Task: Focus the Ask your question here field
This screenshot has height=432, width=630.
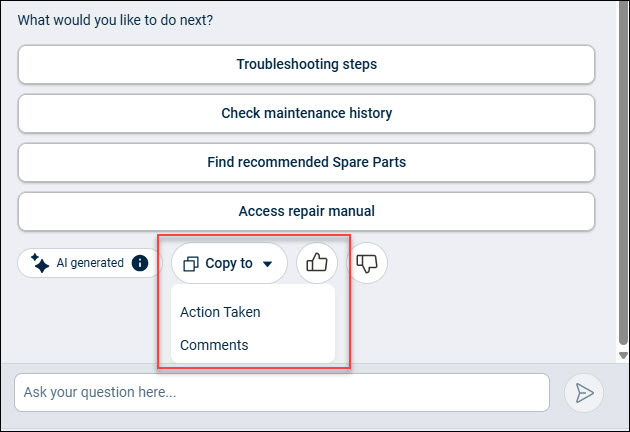Action: click(x=282, y=393)
